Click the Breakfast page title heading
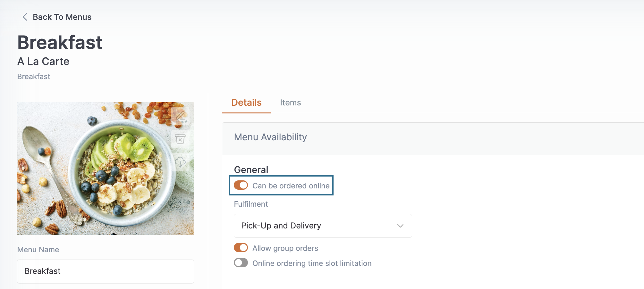 (x=60, y=42)
